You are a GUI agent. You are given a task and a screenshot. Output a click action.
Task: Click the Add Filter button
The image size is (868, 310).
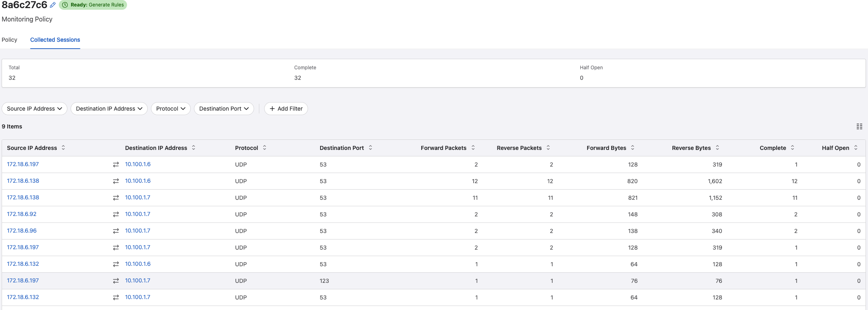point(286,109)
